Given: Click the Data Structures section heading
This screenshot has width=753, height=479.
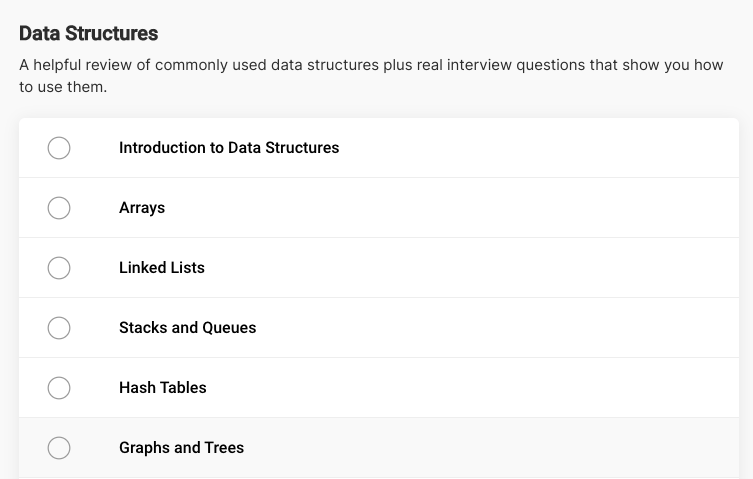Looking at the screenshot, I should coord(89,34).
